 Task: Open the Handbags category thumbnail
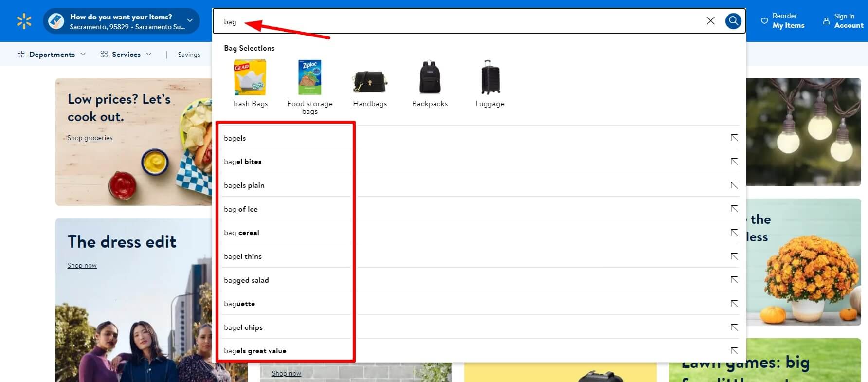click(370, 81)
